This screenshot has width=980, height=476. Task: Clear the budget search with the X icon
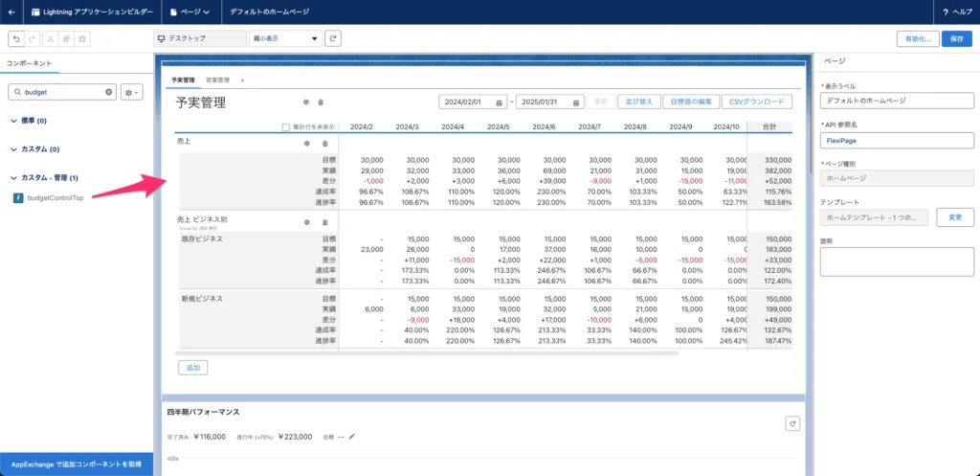pyautogui.click(x=108, y=92)
